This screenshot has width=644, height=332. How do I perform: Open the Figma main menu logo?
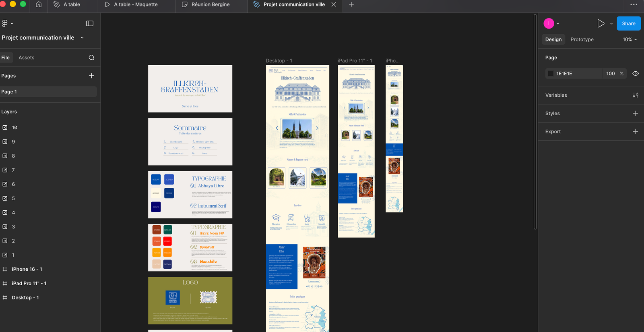(x=5, y=23)
